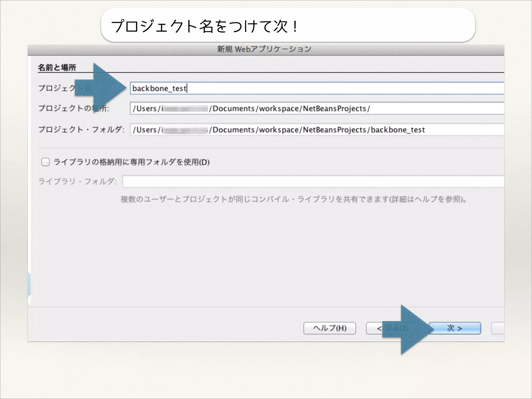The width and height of the screenshot is (532, 399).
Task: Click the 新規 Webアプリケーション title bar
Action: 266,49
